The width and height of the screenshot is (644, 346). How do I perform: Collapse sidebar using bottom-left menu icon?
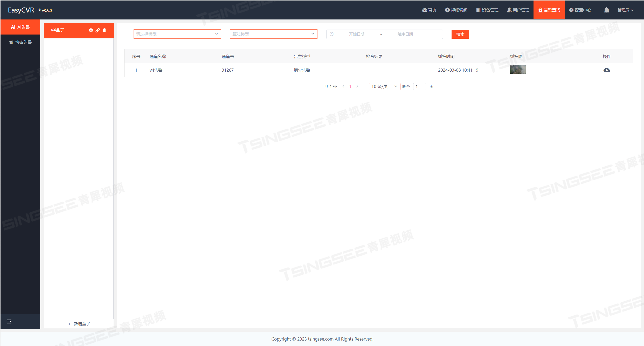pyautogui.click(x=9, y=321)
